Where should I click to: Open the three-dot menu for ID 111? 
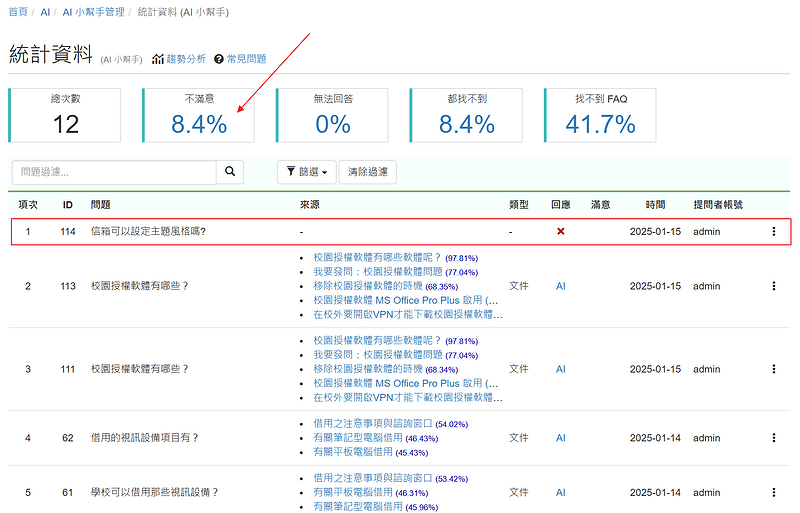[773, 369]
